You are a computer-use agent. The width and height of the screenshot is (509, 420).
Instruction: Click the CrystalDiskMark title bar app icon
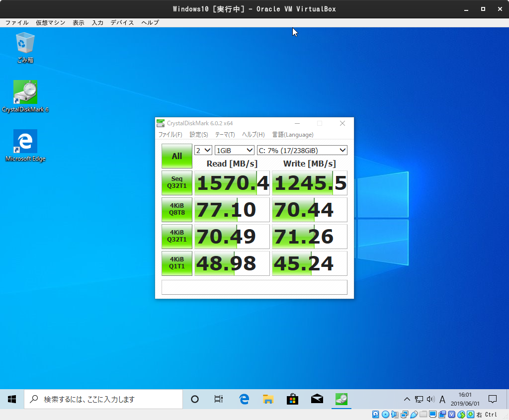tap(161, 123)
